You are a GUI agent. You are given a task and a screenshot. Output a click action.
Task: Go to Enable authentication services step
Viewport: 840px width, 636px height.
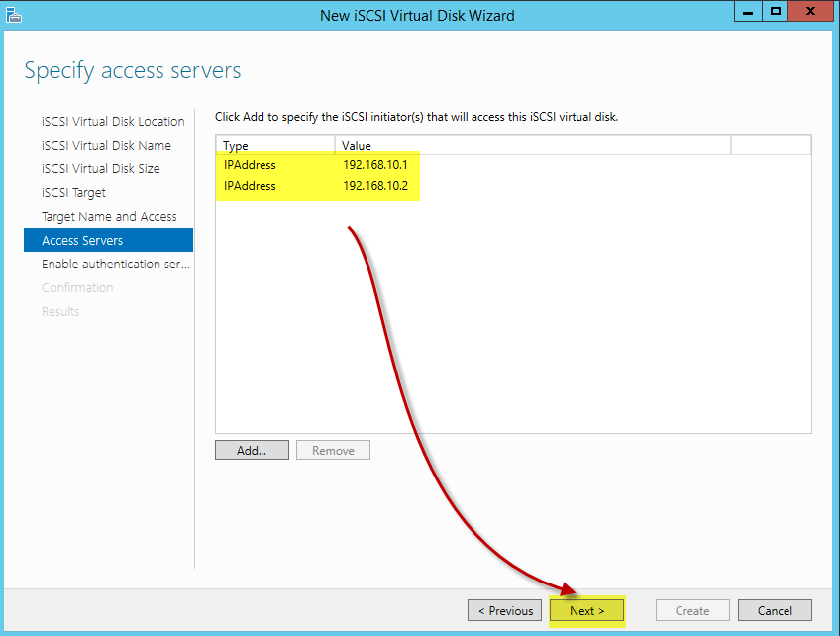[x=116, y=265]
